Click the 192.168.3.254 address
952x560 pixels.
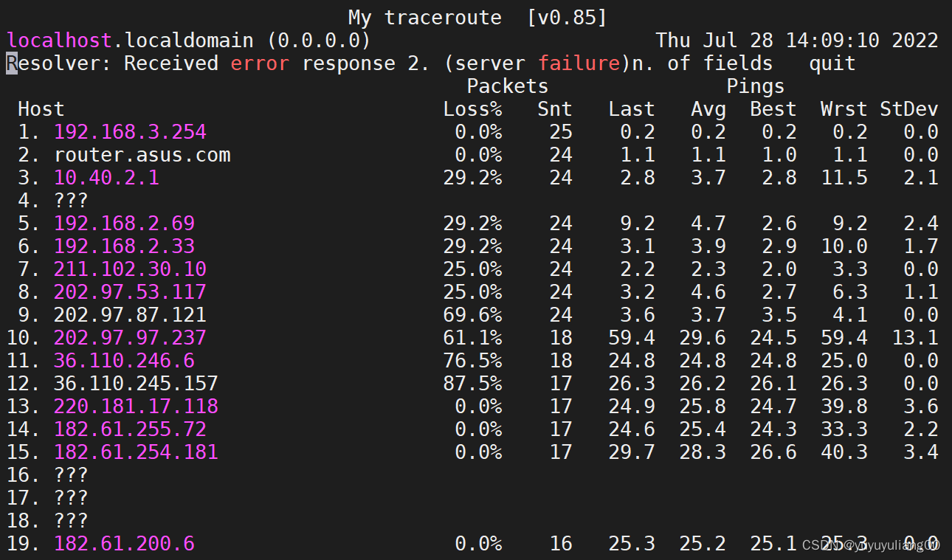click(x=130, y=131)
